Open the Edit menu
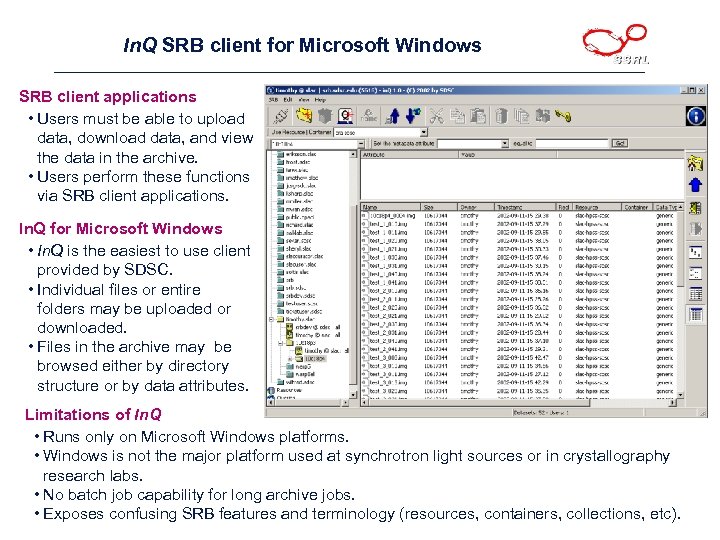Image resolution: width=720 pixels, height=540 pixels. pyautogui.click(x=288, y=100)
